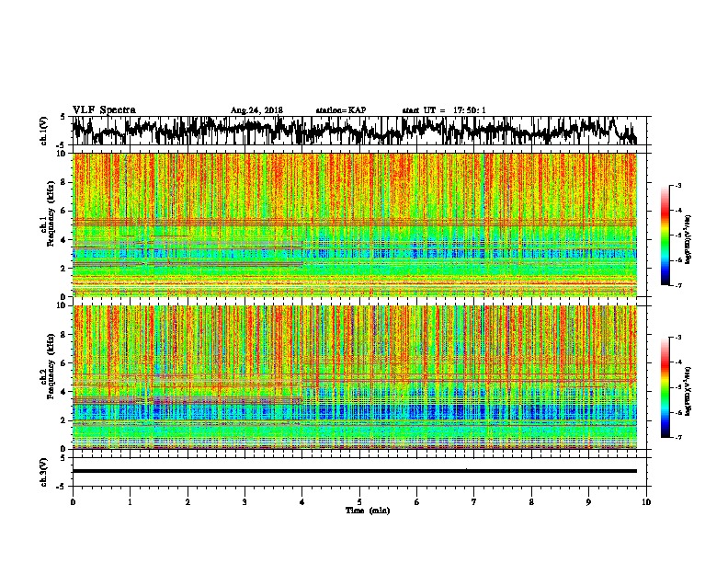This screenshot has height=563, width=728.
Task: Click the "VLF Spectra" plot title
Action: click(x=105, y=109)
